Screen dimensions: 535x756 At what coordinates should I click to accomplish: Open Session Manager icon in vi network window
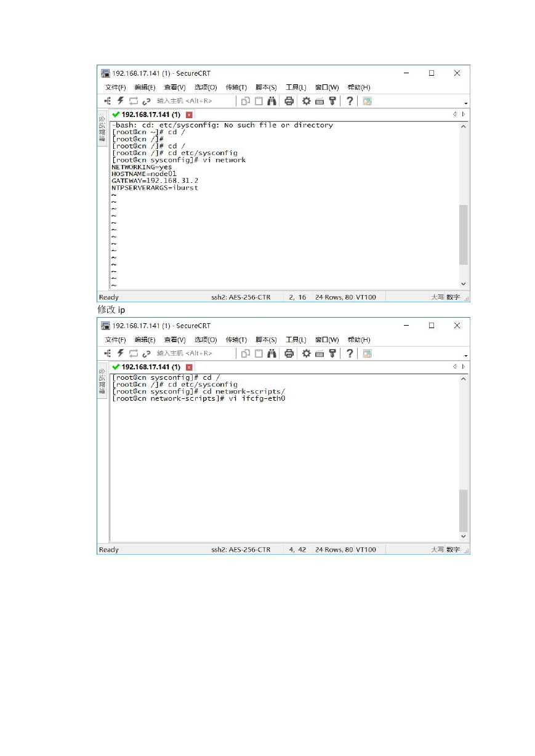[x=108, y=101]
